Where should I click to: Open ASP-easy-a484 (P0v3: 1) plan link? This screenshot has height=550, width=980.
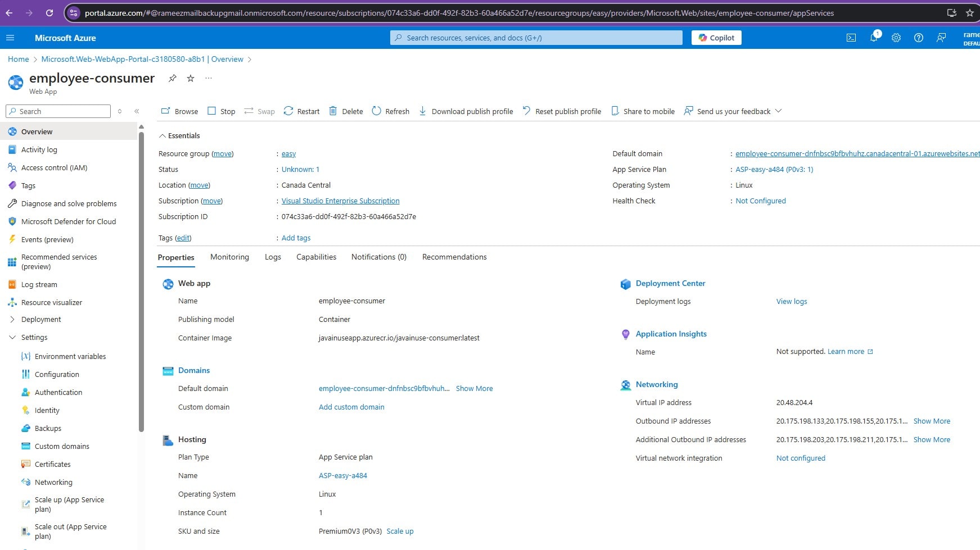(774, 169)
